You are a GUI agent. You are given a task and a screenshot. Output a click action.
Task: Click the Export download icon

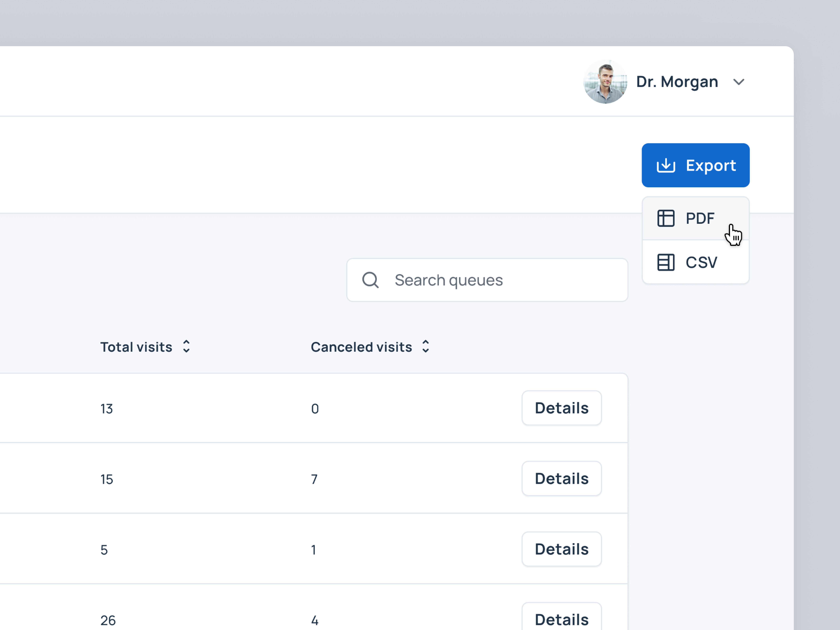[x=666, y=165]
